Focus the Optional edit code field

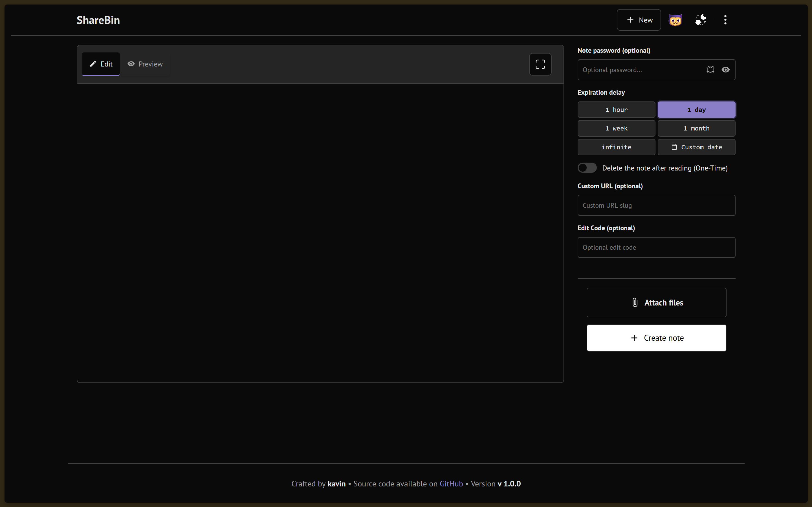pyautogui.click(x=656, y=247)
